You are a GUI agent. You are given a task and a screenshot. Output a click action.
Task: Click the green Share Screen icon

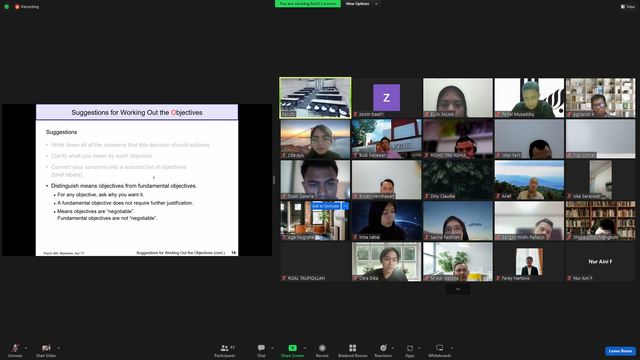293,348
